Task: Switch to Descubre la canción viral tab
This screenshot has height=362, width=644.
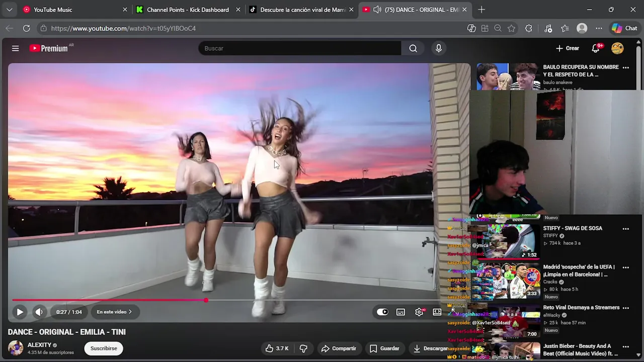Action: (302, 10)
